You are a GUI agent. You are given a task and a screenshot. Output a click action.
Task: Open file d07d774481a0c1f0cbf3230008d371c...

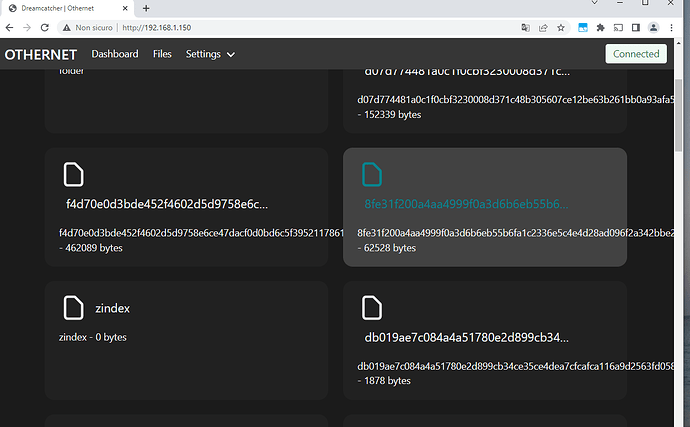point(467,72)
